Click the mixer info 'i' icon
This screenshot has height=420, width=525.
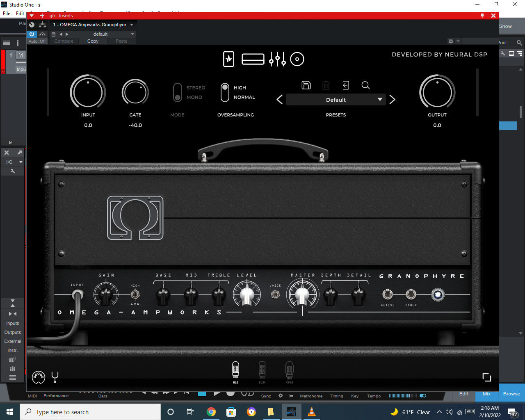pyautogui.click(x=18, y=43)
